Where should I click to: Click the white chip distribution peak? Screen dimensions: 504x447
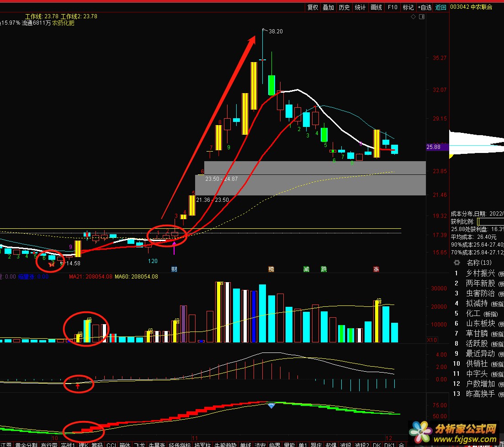pos(477,143)
